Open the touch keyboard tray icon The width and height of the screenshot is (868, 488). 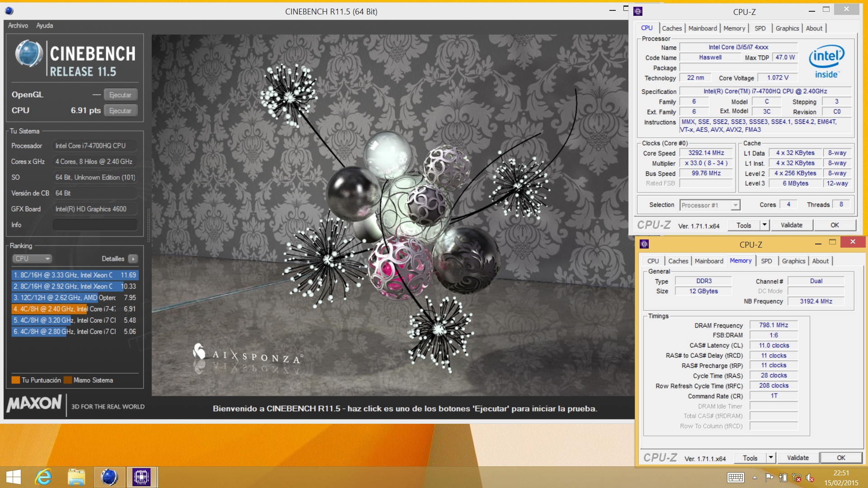coord(736,477)
